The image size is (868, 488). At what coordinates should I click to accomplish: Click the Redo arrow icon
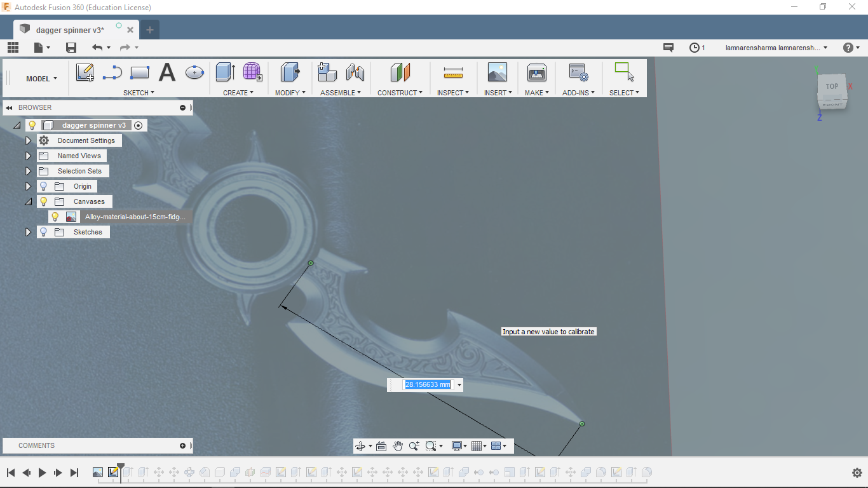click(125, 48)
